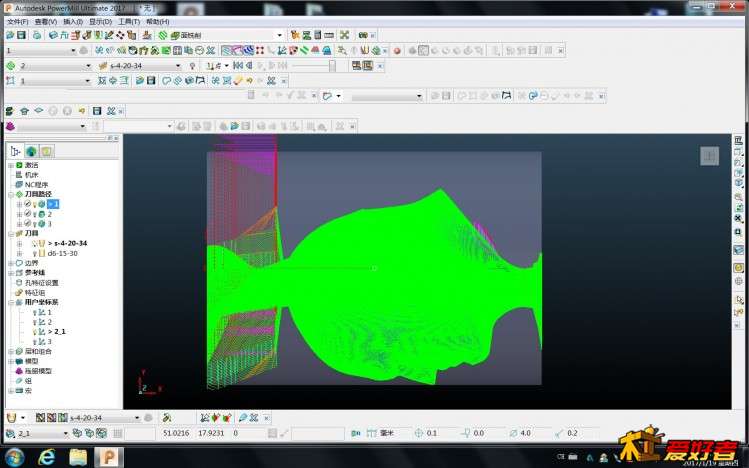Switch to the globe browser tab in explorer
The image size is (749, 468).
click(x=32, y=151)
